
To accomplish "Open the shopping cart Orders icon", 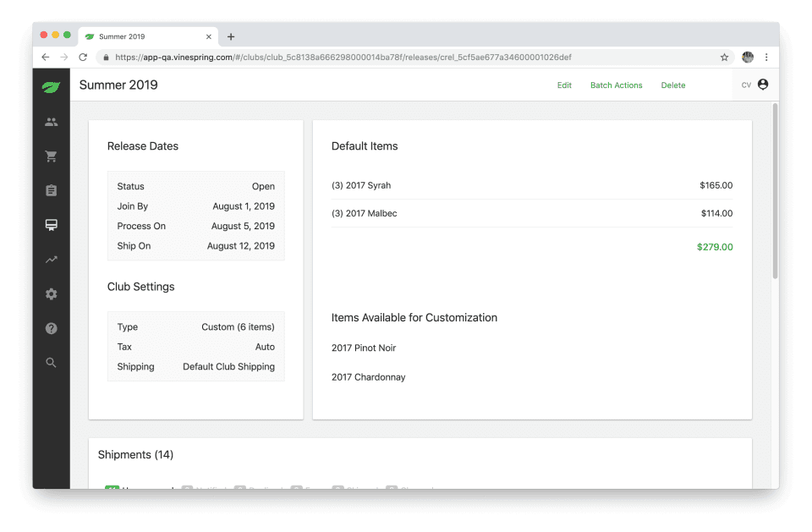I will [x=51, y=156].
